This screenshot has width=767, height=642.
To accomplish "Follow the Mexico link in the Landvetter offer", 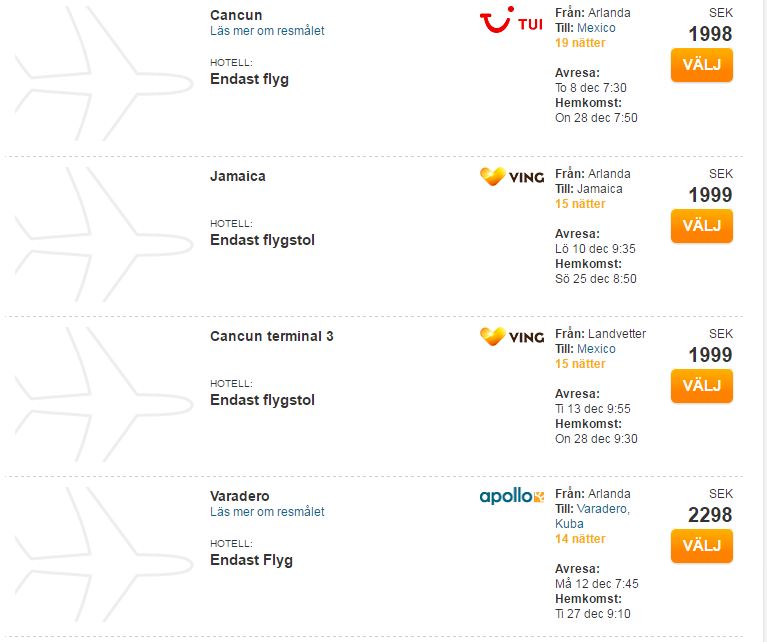I will 596,349.
